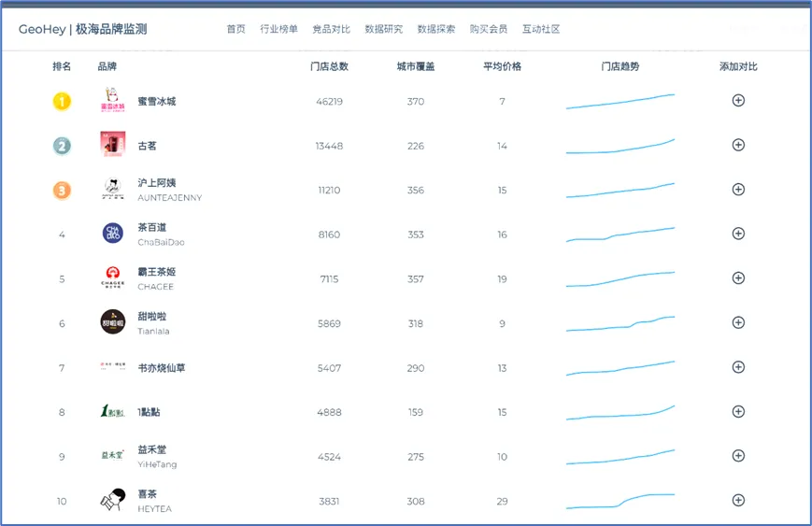
Task: Open the 数据研究 navigation item
Action: coord(384,29)
